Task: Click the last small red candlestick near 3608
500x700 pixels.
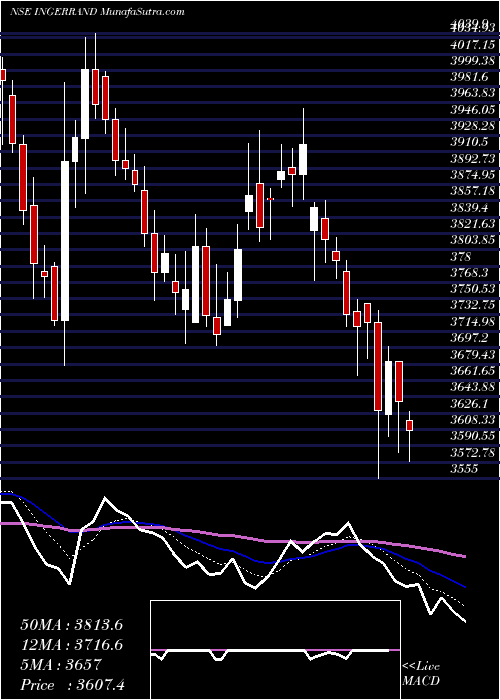Action: point(409,425)
